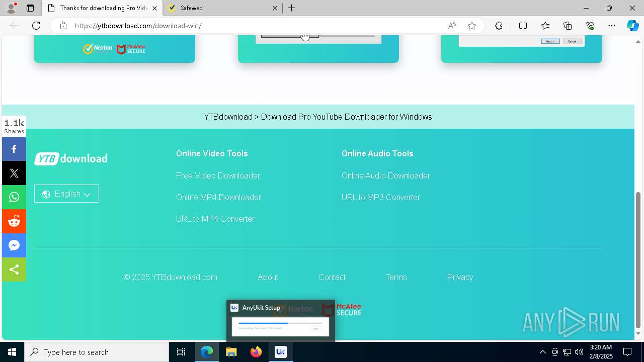The height and width of the screenshot is (362, 644).
Task: Open Collections panel
Action: [568, 26]
